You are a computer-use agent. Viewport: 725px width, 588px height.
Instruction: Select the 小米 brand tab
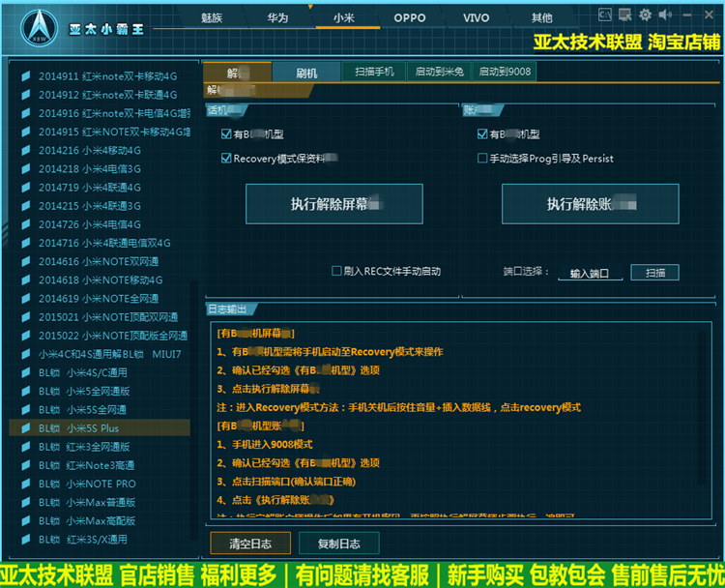point(343,17)
